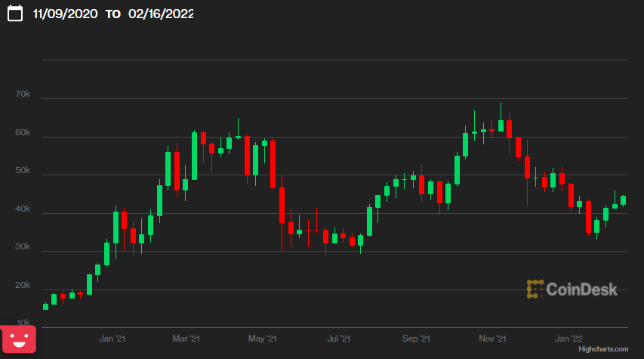Click the Jan '21 axis label
Viewport: 644px width, 359px height.
[x=112, y=339]
